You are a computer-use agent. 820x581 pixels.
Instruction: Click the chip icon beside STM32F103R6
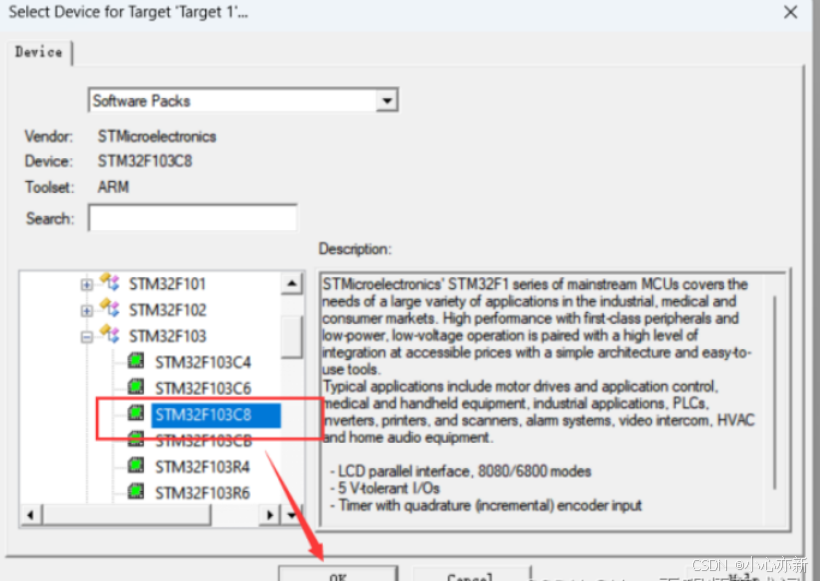pyautogui.click(x=136, y=491)
